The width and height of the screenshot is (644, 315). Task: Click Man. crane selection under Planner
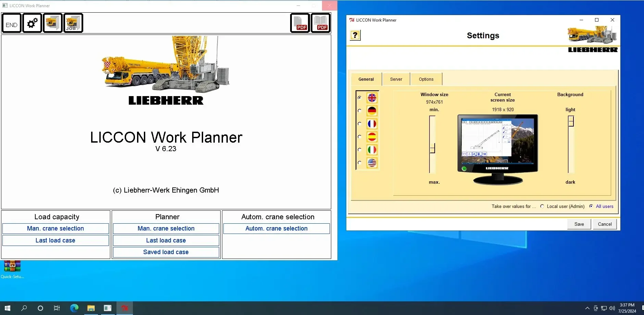166,228
